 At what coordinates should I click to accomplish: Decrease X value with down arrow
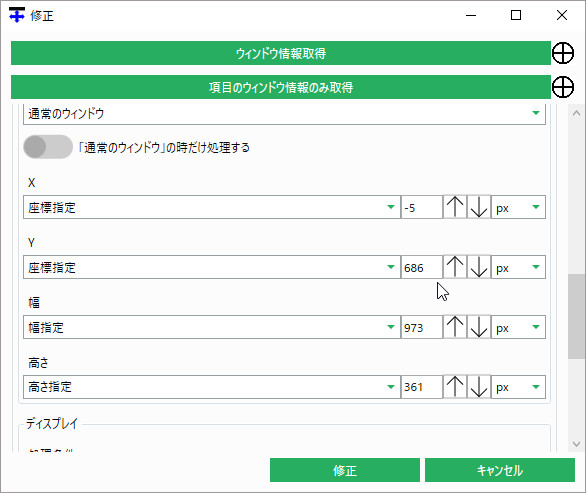479,207
